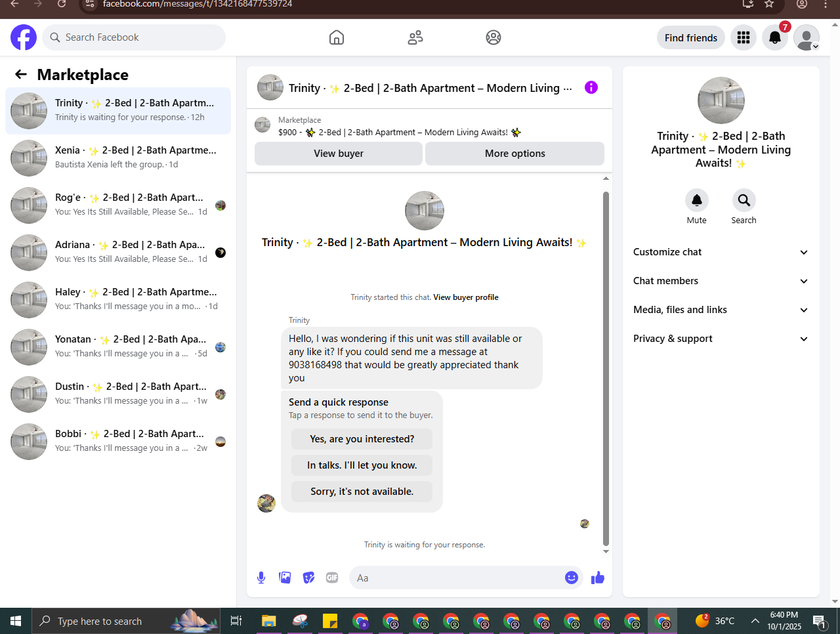This screenshot has width=840, height=634.
Task: View site information icon in address bar
Action: (x=91, y=4)
